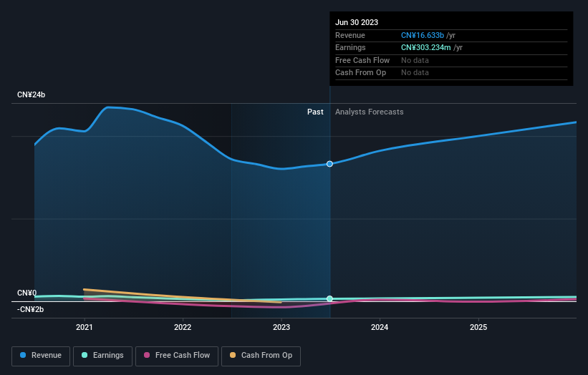Viewport: 588px width, 375px height.
Task: Click the Analysts Forecasts label
Action: pos(370,112)
